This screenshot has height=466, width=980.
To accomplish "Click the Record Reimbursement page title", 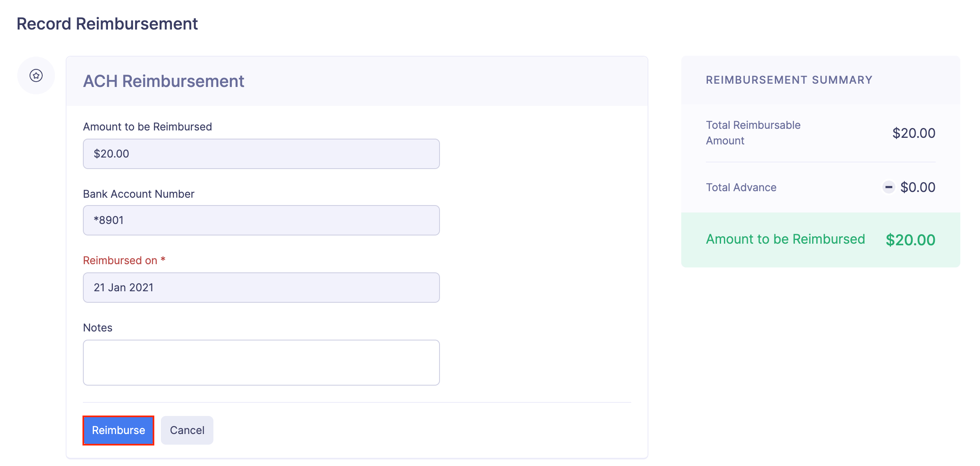I will point(107,24).
